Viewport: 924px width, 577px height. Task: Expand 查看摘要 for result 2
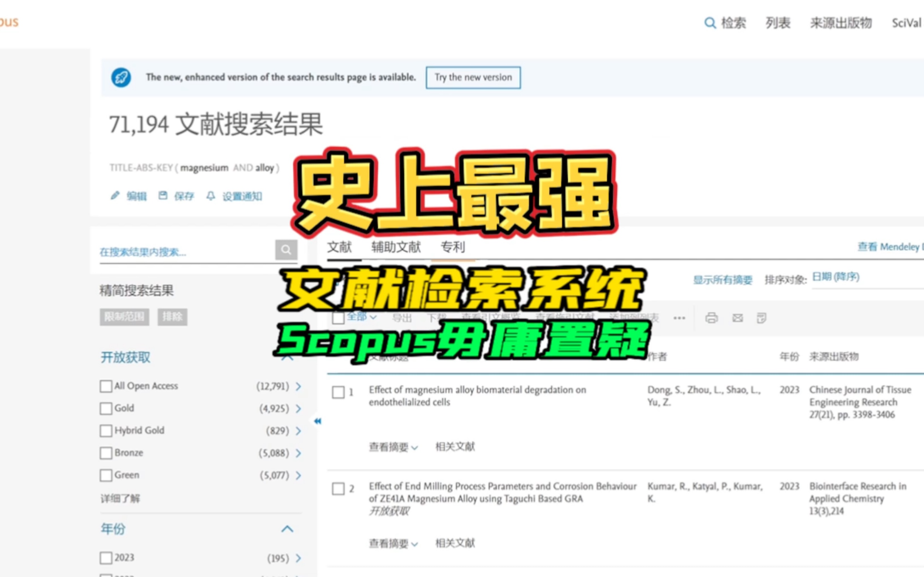click(393, 543)
